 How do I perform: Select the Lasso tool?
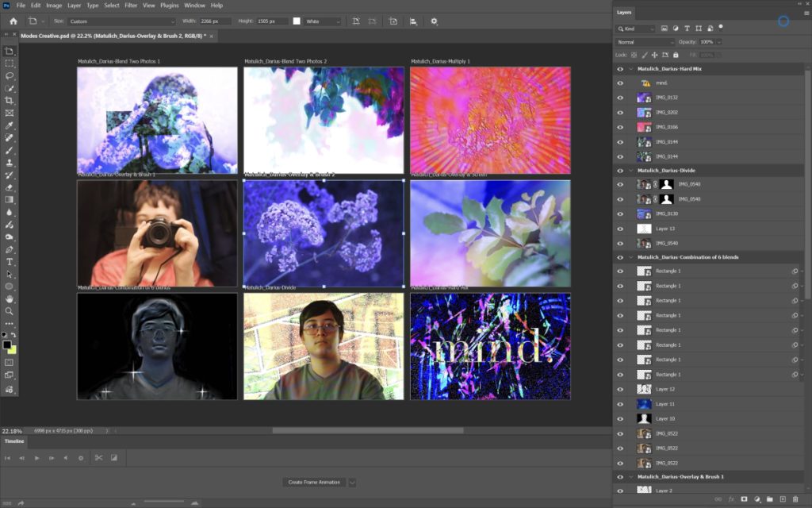point(10,75)
